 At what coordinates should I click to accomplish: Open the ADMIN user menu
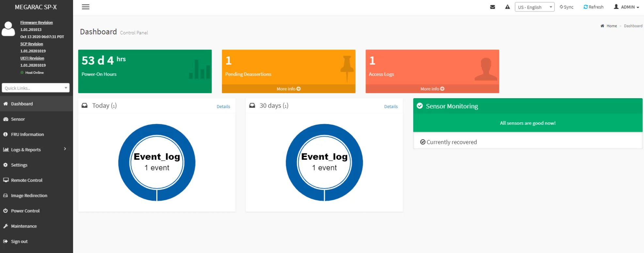point(626,7)
